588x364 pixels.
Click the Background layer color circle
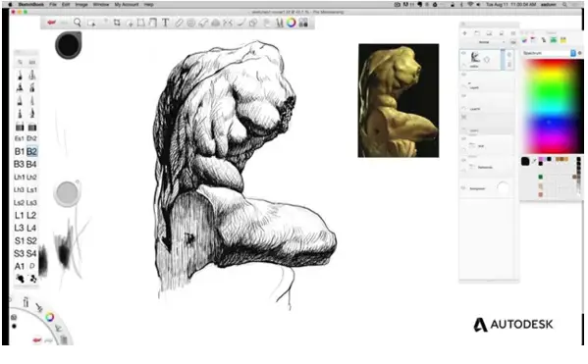[504, 187]
